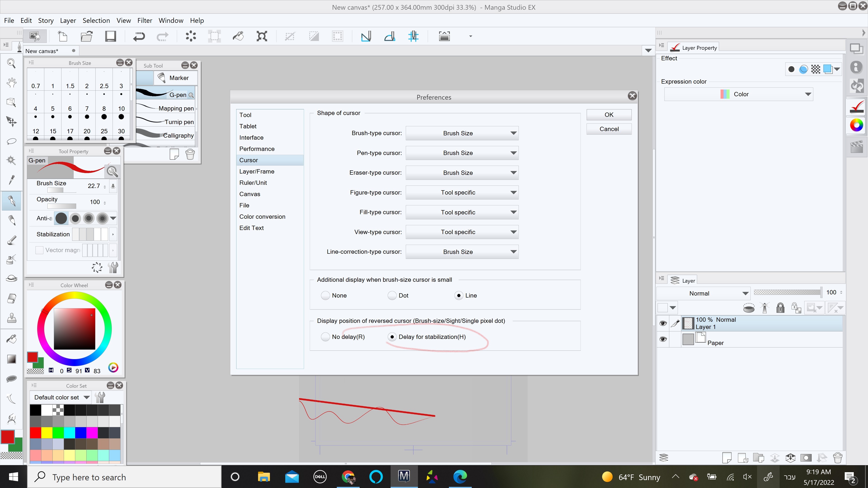Viewport: 868px width, 488px height.
Task: Select the magnifier Zoom tool
Action: (x=12, y=63)
